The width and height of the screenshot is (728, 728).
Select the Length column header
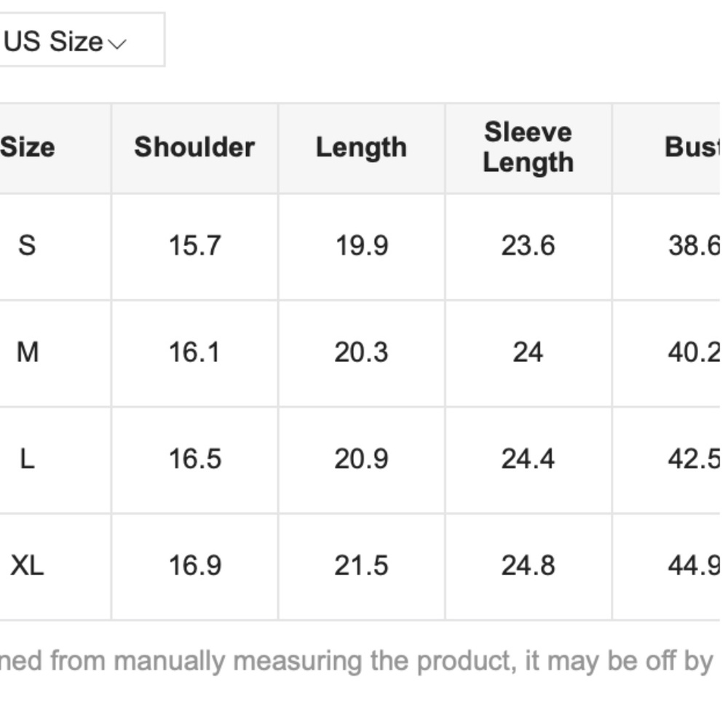click(x=361, y=148)
